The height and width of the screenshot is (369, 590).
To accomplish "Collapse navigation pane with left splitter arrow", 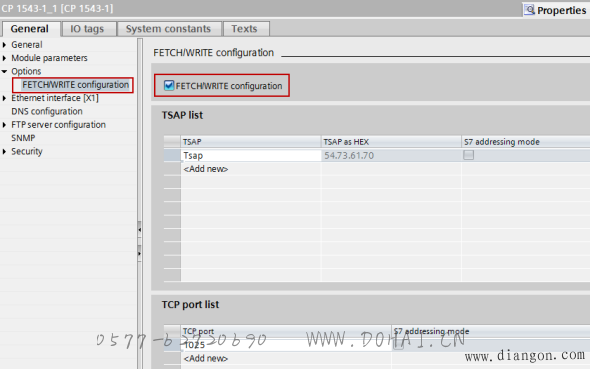I will 140,229.
